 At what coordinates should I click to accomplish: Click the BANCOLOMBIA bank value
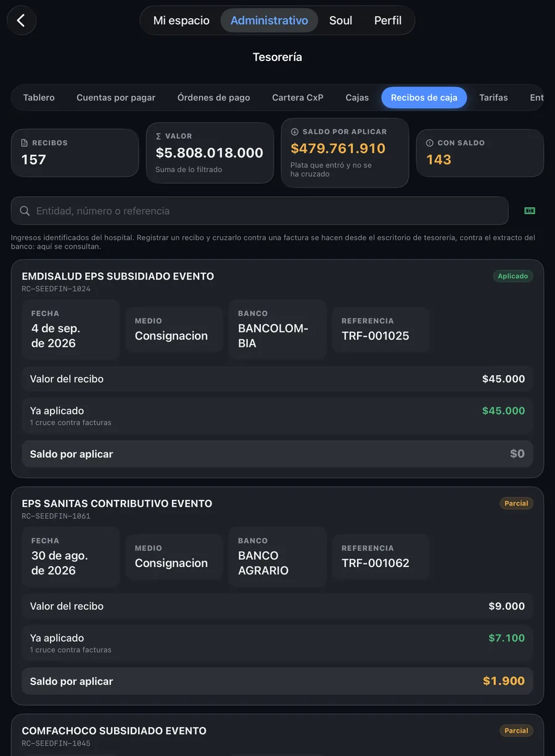pos(273,336)
